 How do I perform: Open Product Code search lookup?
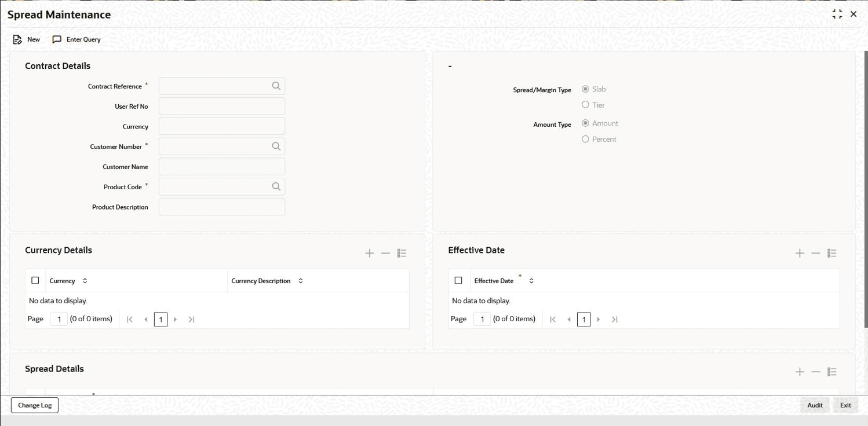pos(276,186)
